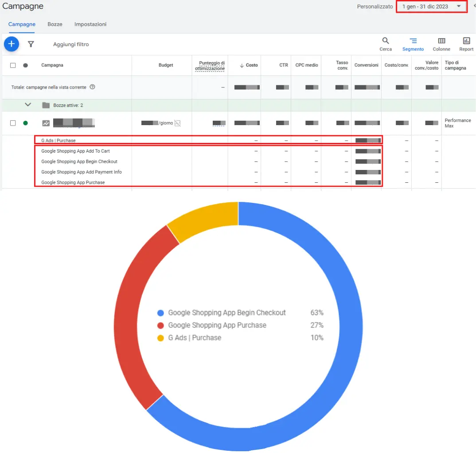
Task: Open the Cerca search tool
Action: pos(386,44)
